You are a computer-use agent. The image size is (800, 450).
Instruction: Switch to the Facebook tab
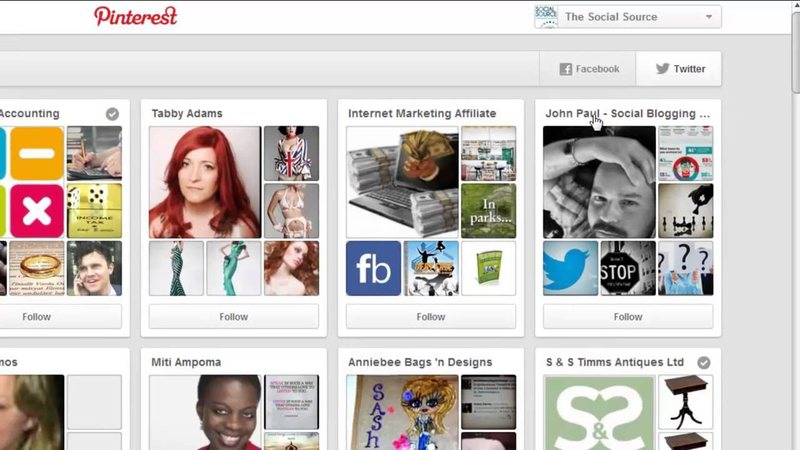click(x=589, y=69)
